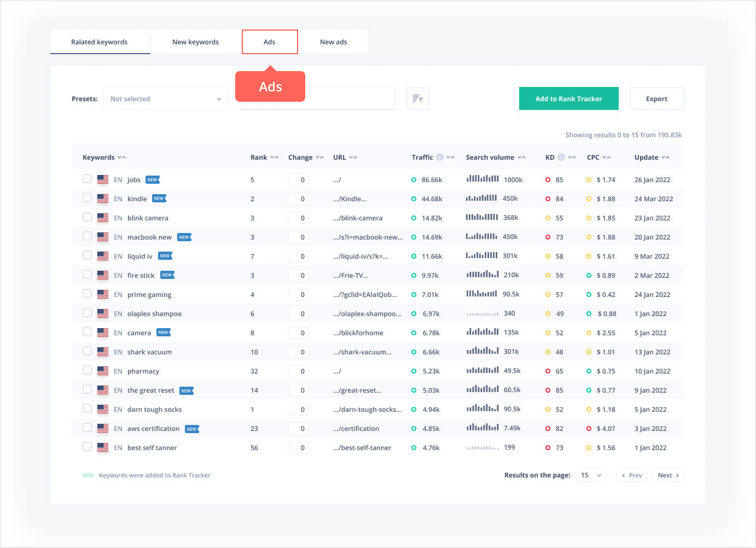Click the NEW badge beside camera keyword
Image resolution: width=756 pixels, height=548 pixels.
click(x=164, y=333)
